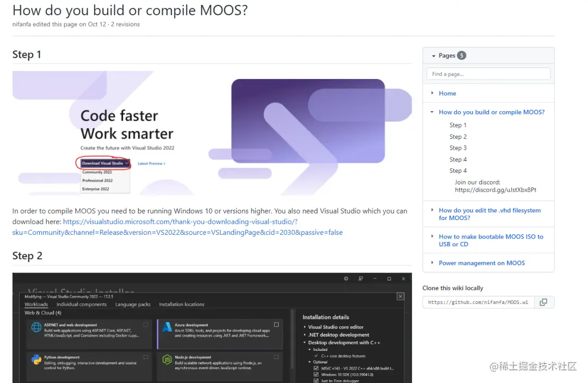Click the page title How do you build or compile MOOS
The image size is (588, 383).
[130, 10]
